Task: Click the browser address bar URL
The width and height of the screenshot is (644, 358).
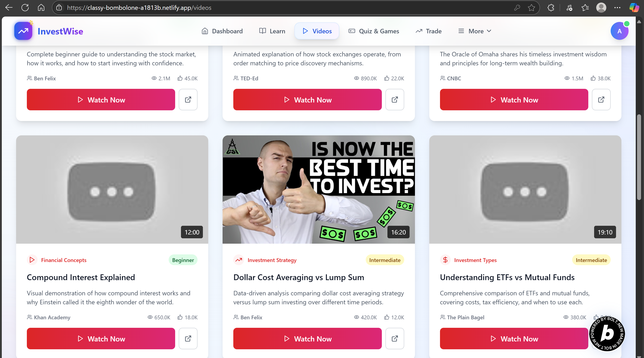Action: [139, 8]
